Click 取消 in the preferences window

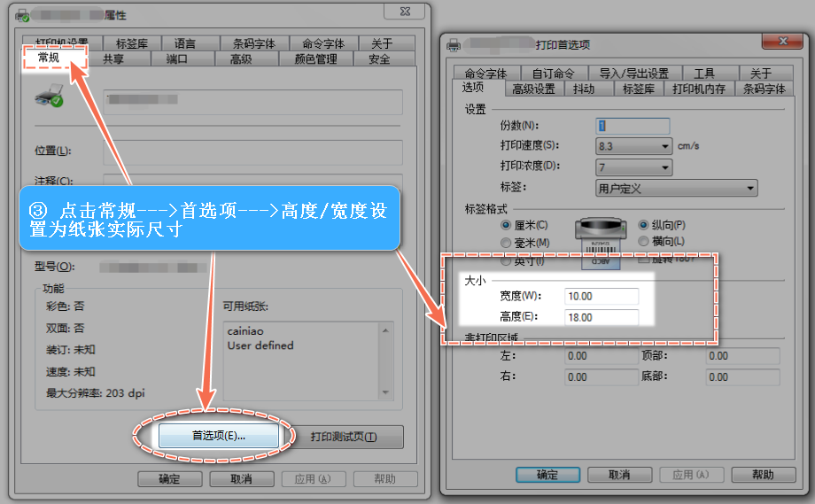click(x=619, y=475)
